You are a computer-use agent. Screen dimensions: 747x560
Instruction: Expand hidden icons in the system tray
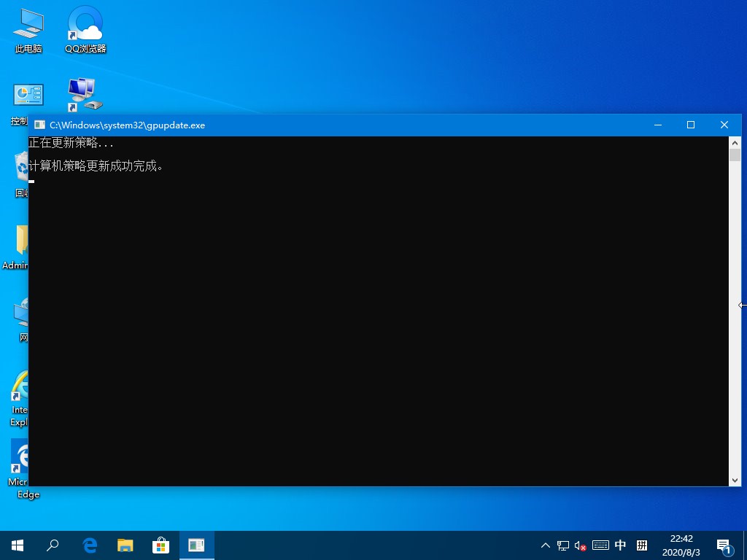pos(545,545)
